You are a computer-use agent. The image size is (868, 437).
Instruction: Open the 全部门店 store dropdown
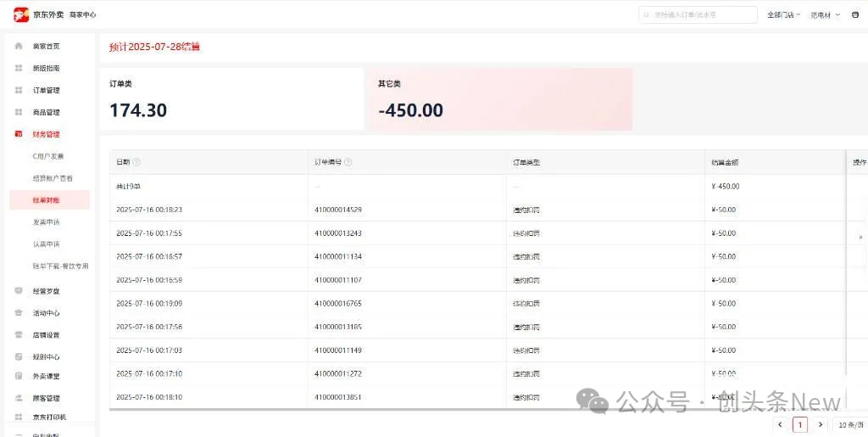coord(783,14)
